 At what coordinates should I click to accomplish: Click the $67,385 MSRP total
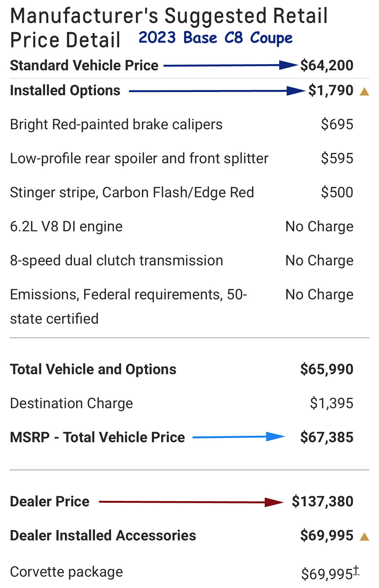point(327,437)
